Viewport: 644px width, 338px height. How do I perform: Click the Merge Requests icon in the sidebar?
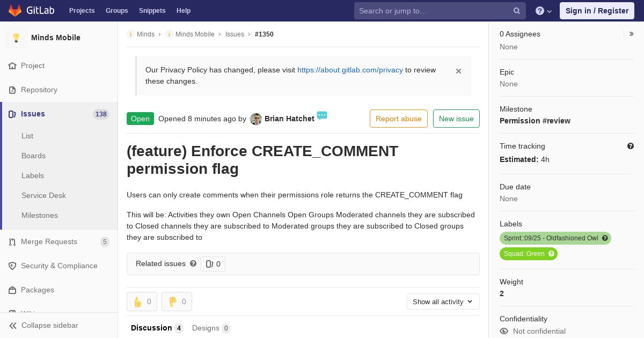click(x=12, y=242)
